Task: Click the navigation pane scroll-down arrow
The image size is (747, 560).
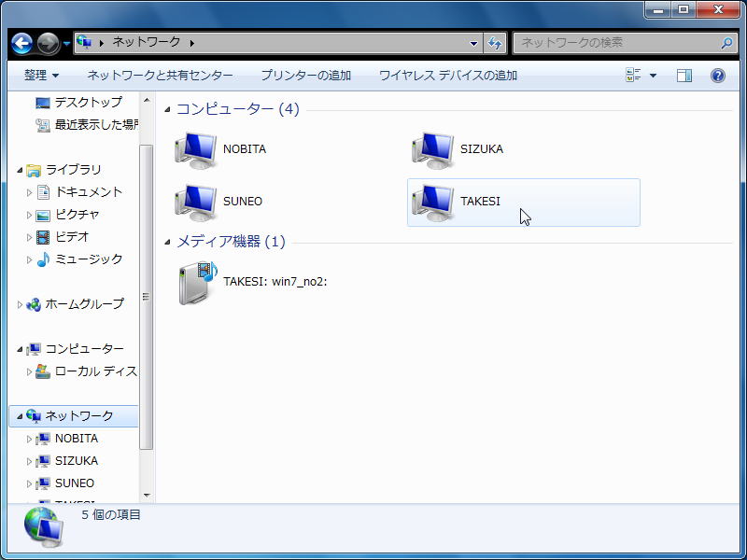Action: (147, 496)
